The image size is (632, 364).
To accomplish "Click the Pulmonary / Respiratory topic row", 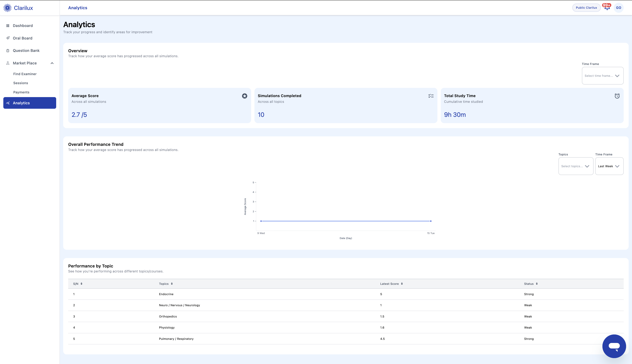I will 346,339.
